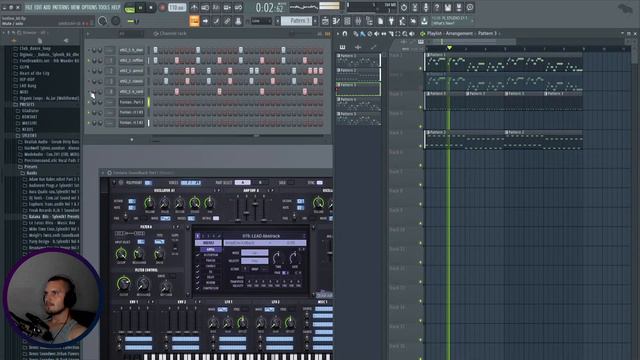Mute the last channel in Channel rack
Image resolution: width=640 pixels, height=360 pixels.
coord(89,123)
